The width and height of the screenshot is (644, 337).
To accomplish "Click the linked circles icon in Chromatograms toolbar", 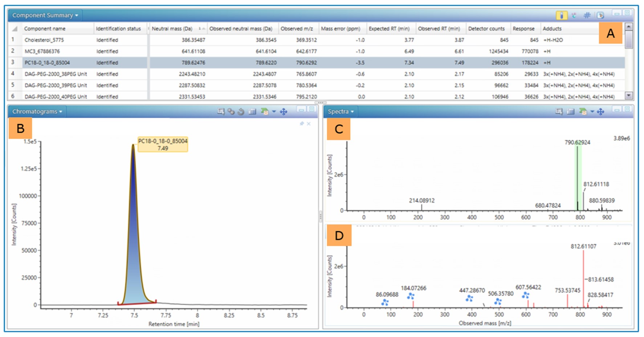I will [x=231, y=111].
